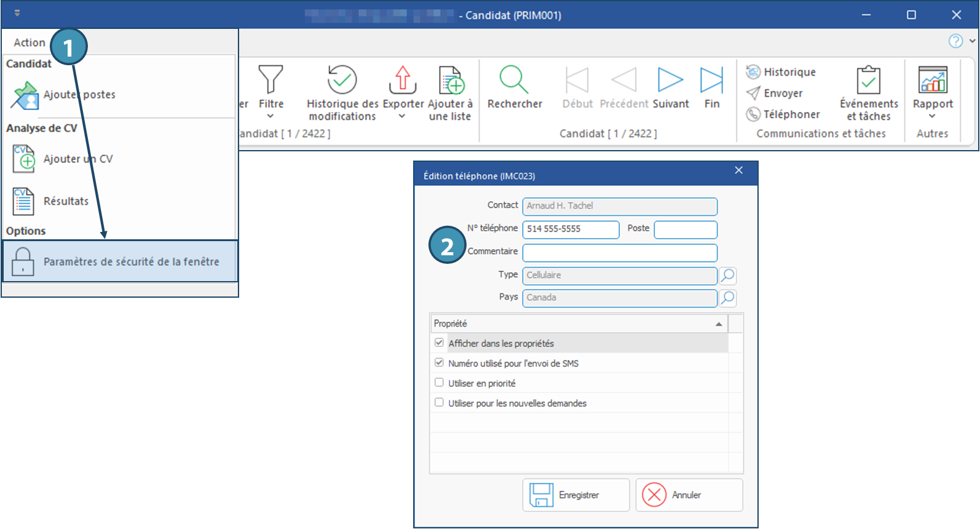Open Historique des modifications
The image size is (980, 529).
coord(342,81)
